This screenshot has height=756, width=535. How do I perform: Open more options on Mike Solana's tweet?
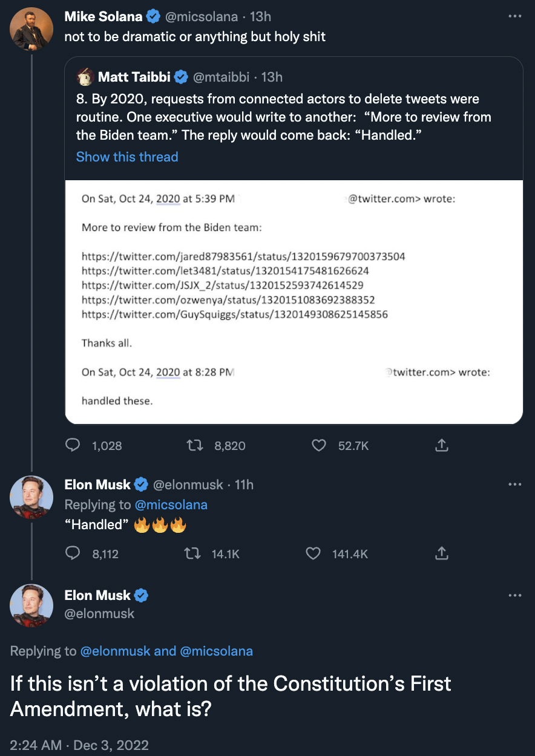coord(515,16)
